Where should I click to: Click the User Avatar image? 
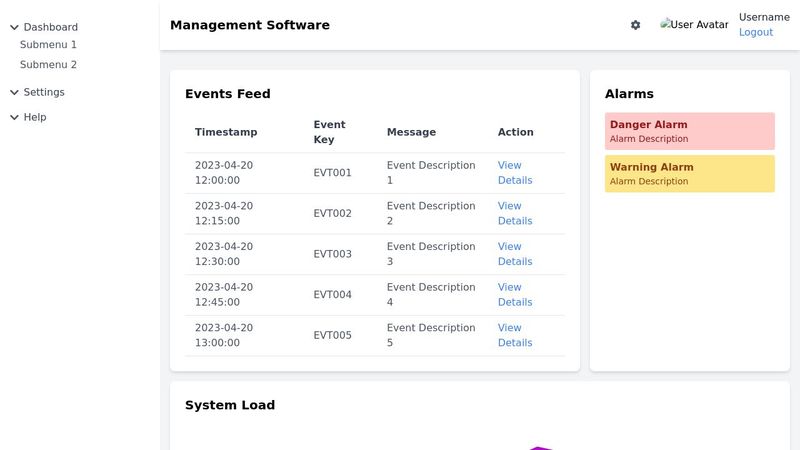click(x=694, y=25)
